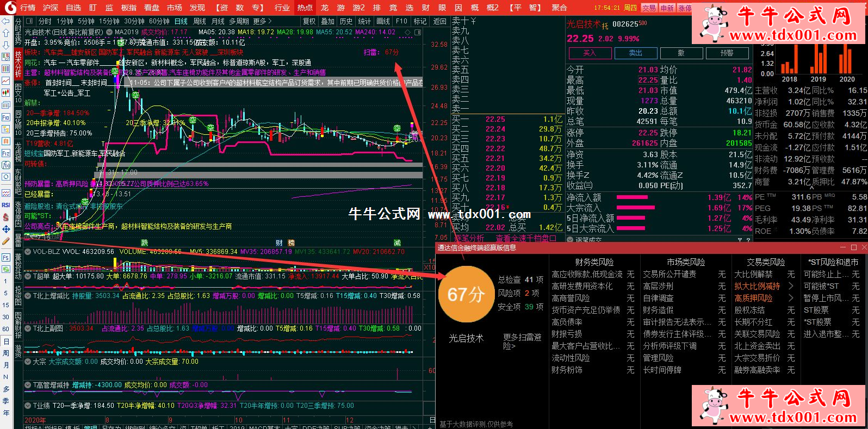Image resolution: width=868 pixels, height=429 pixels.
Task: Open the 更多扫雷避险 link
Action: click(x=522, y=341)
